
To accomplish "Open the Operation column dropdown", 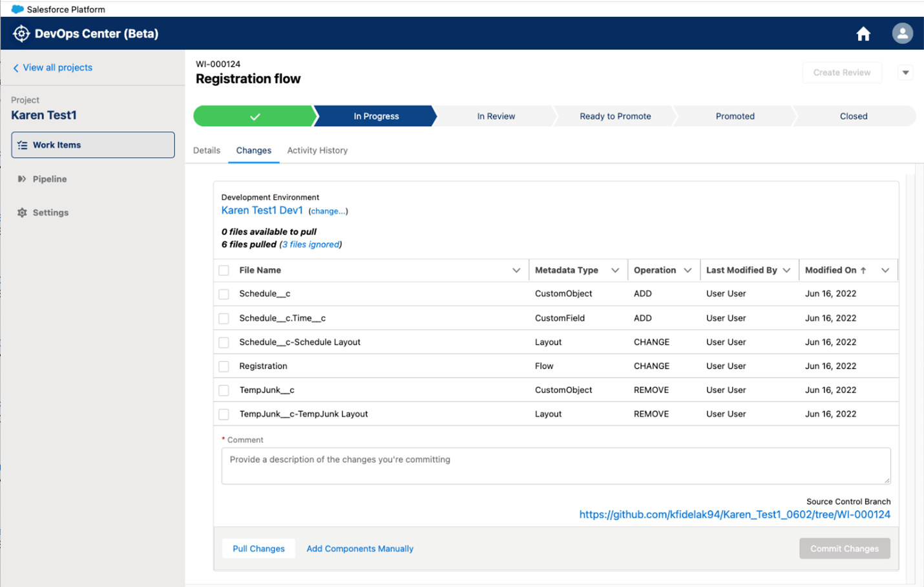I will (688, 270).
